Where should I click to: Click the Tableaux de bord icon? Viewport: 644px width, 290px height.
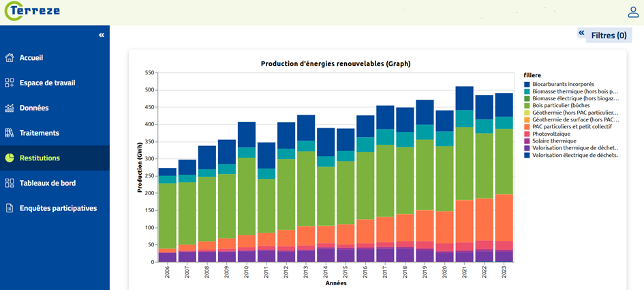[10, 183]
